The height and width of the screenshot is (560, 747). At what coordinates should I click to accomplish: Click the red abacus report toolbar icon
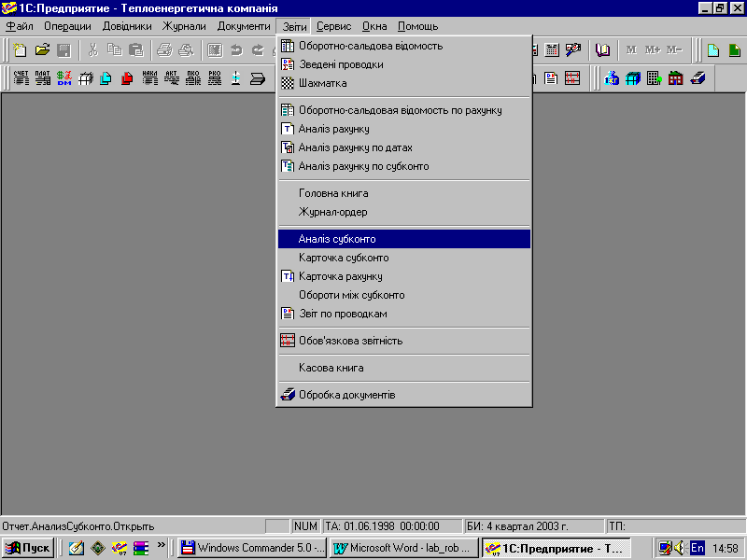click(x=572, y=78)
